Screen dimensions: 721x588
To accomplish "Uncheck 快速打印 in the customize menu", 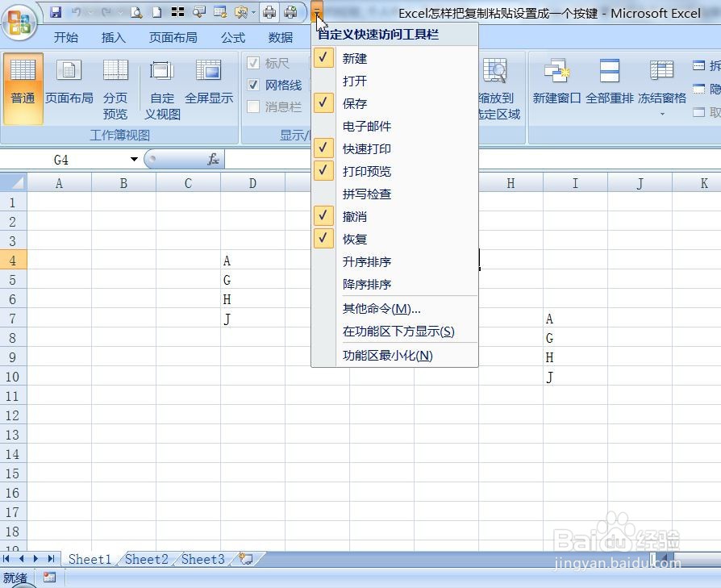I will (x=394, y=148).
